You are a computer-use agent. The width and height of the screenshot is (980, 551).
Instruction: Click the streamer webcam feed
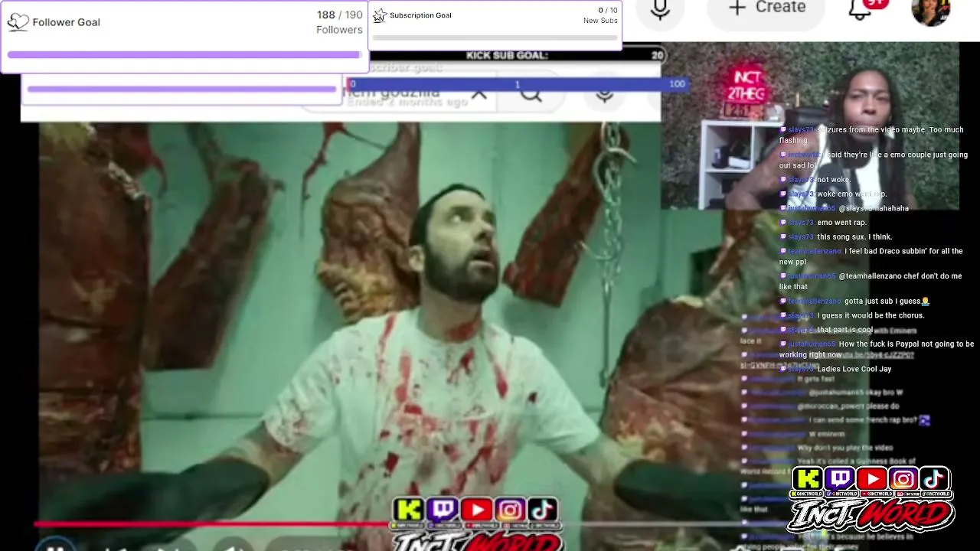tap(810, 126)
